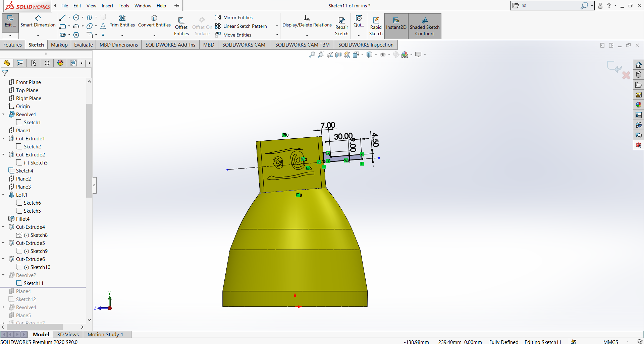644x344 pixels.
Task: Select Front Plane in feature tree
Action: 28,82
